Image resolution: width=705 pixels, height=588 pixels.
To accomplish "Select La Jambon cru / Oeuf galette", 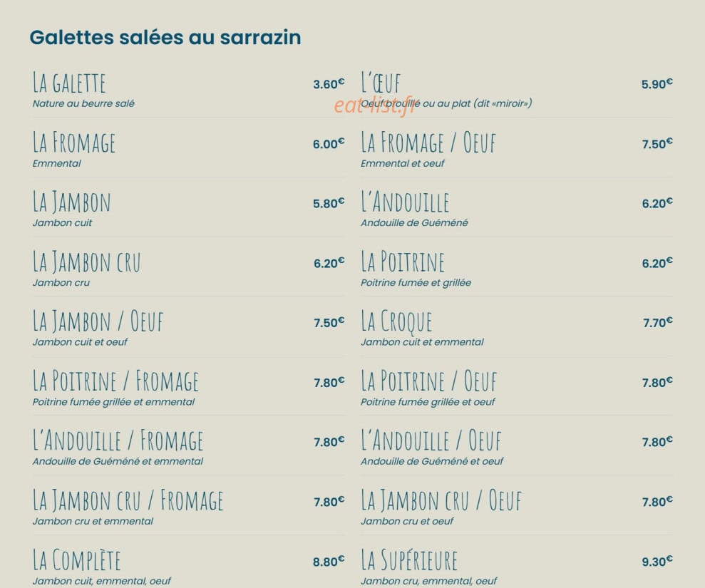I will (441, 501).
